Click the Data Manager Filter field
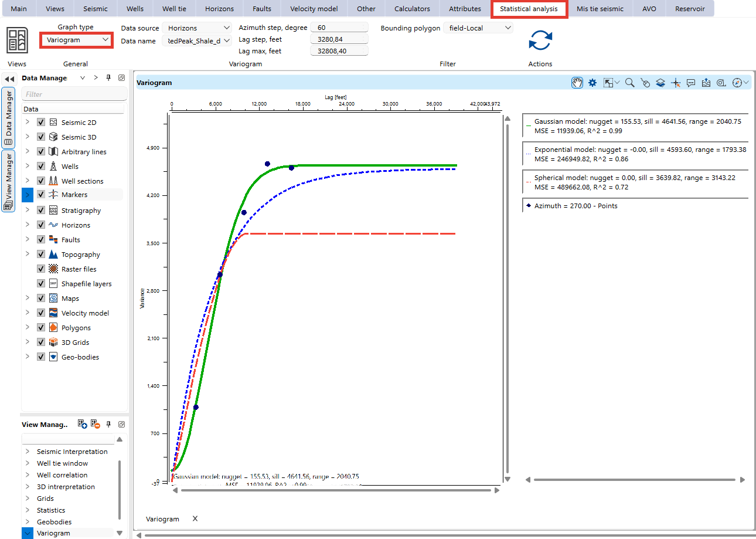The width and height of the screenshot is (756, 539). point(74,94)
